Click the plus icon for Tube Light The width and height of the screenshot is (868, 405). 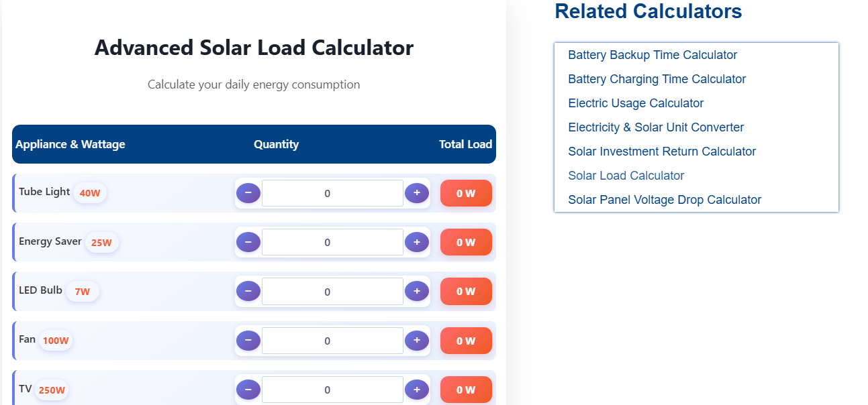click(x=416, y=192)
